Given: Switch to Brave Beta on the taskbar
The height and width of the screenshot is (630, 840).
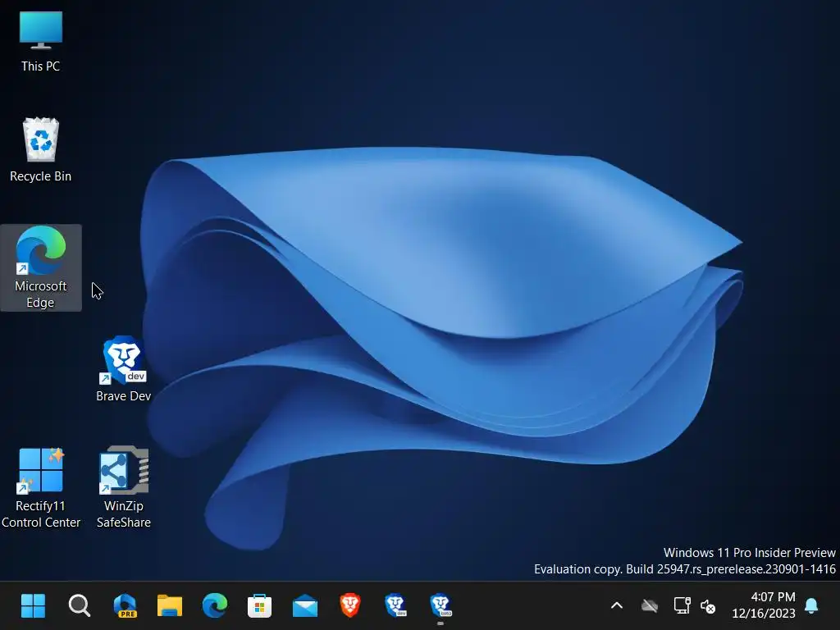Looking at the screenshot, I should pyautogui.click(x=441, y=606).
